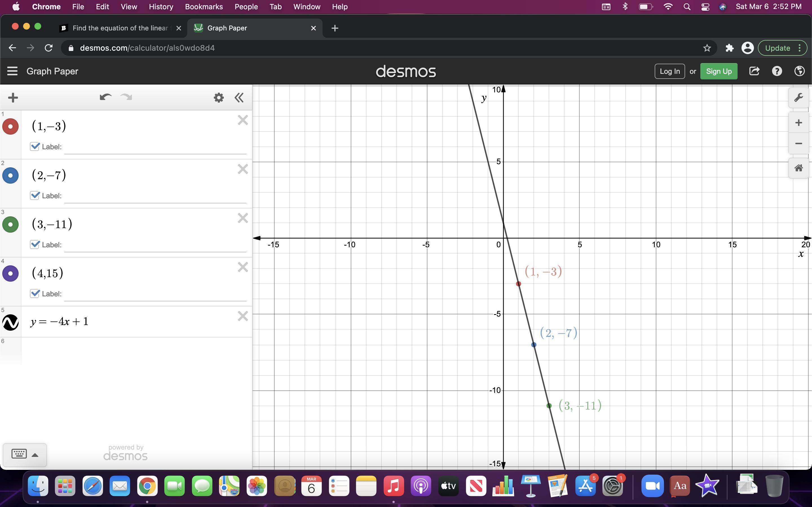Collapse the expression list panel
This screenshot has width=812, height=507.
[x=239, y=97]
